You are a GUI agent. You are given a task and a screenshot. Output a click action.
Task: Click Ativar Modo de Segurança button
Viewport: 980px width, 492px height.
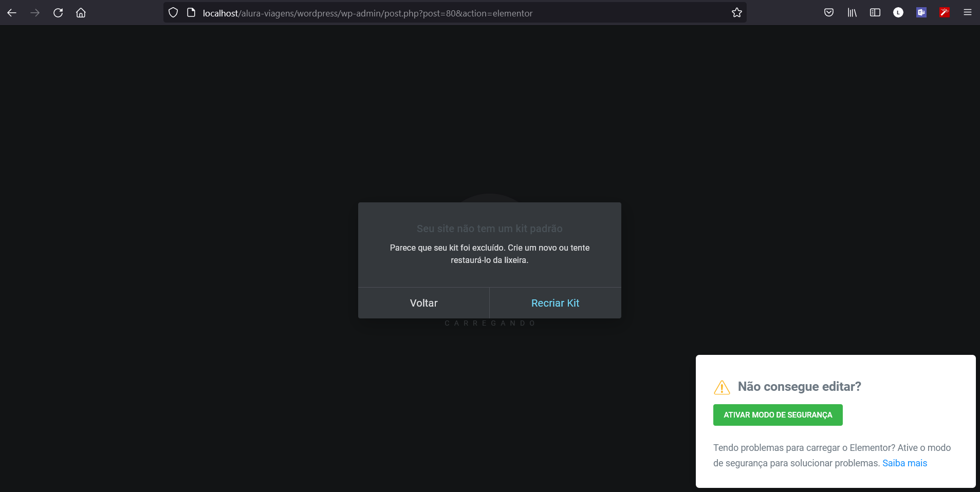[778, 415]
